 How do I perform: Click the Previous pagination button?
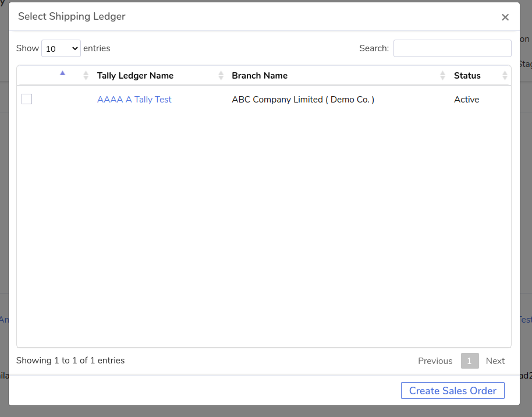tap(435, 361)
